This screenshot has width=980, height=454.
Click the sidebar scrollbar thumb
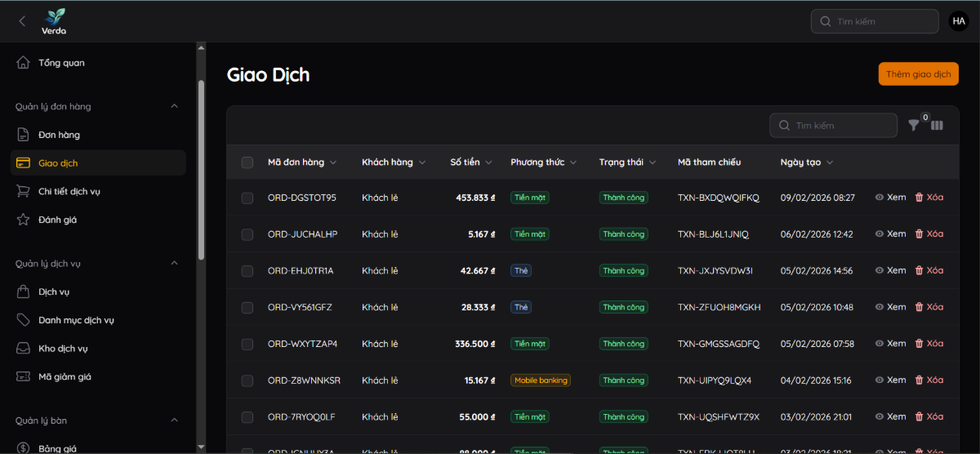pyautogui.click(x=201, y=170)
